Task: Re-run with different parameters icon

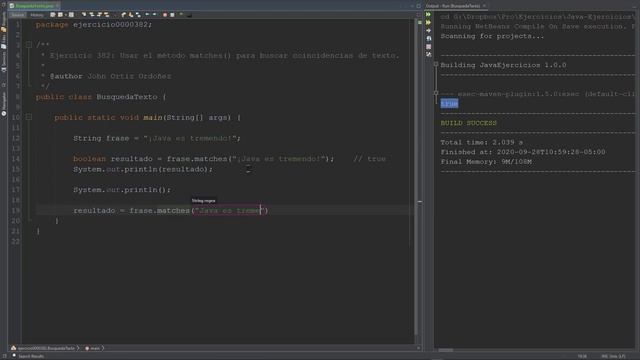Action: (429, 22)
